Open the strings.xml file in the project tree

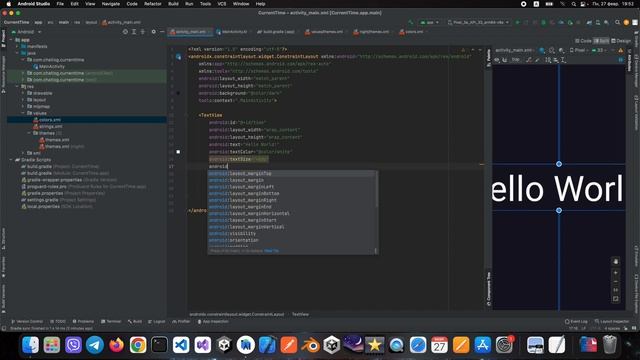click(51, 127)
